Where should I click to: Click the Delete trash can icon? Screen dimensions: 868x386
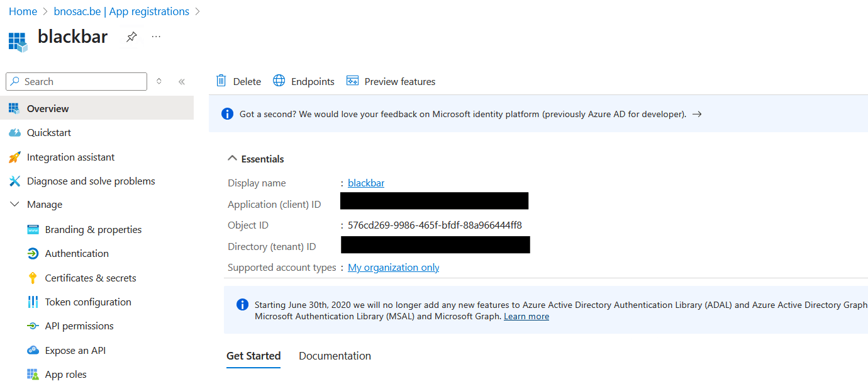tap(221, 81)
